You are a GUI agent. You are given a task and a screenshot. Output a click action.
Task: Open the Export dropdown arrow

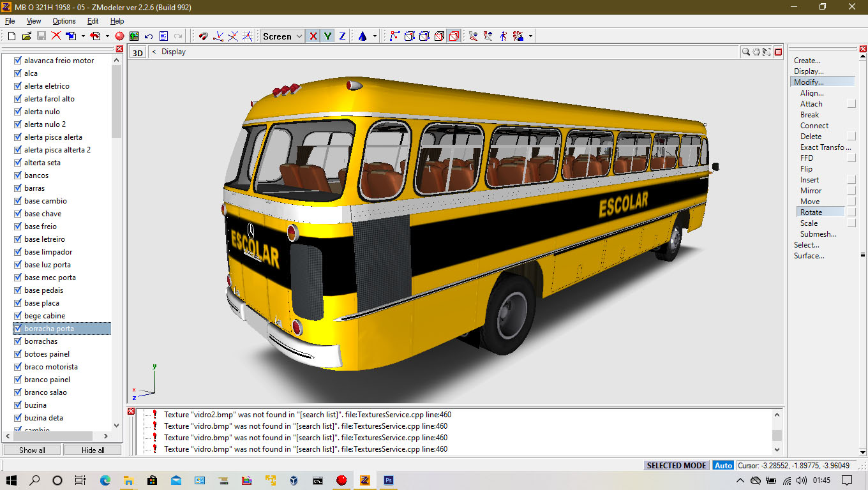[x=107, y=36]
